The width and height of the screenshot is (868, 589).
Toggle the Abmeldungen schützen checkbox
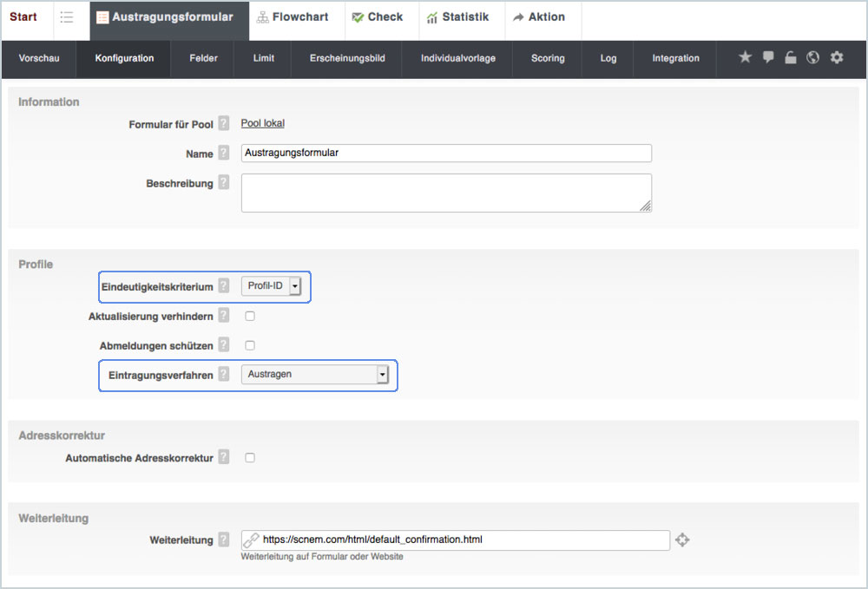(250, 345)
